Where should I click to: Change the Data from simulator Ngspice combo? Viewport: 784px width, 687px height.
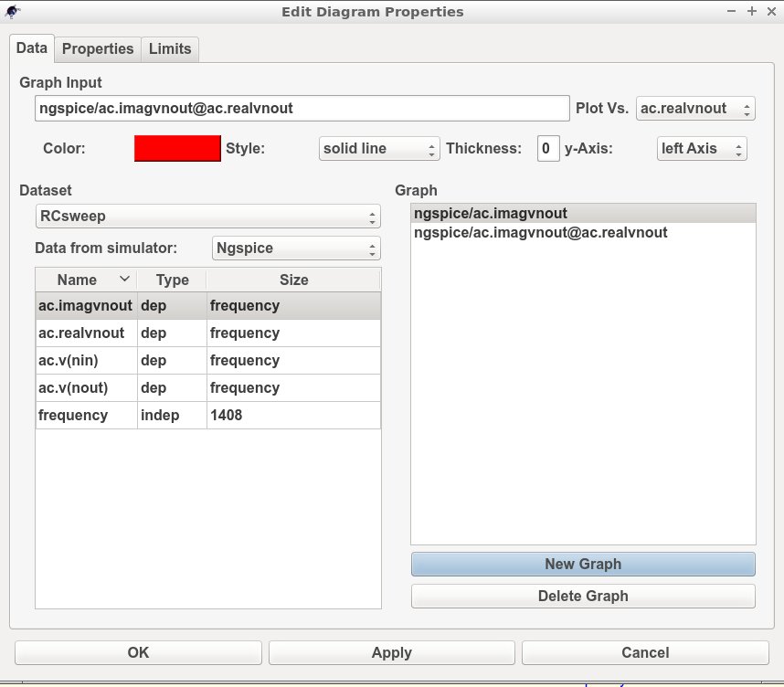pyautogui.click(x=296, y=248)
